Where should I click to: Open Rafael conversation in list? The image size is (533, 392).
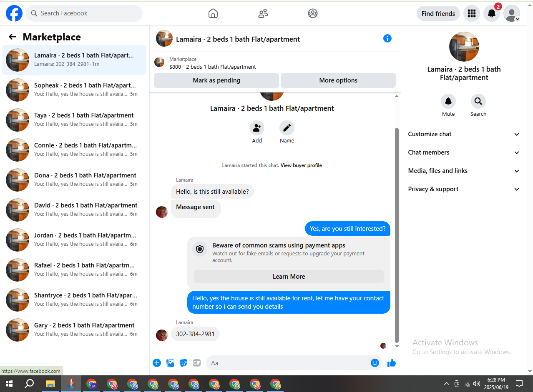[74, 270]
